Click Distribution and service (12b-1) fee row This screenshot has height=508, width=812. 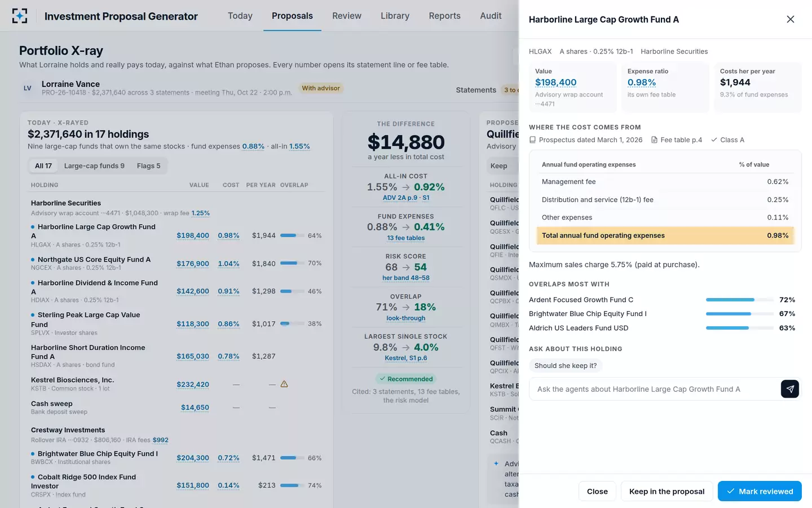[x=665, y=200]
